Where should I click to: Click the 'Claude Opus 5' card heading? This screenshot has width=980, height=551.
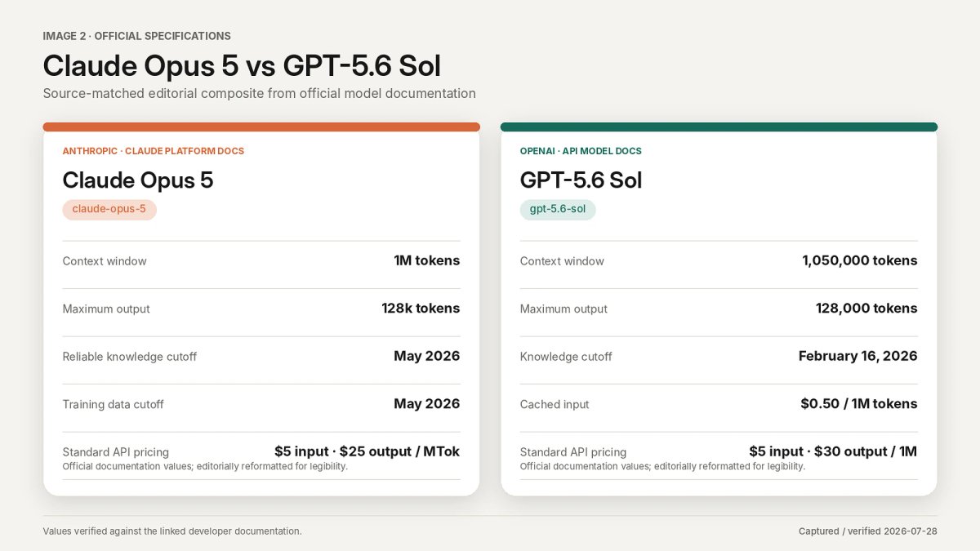pyautogui.click(x=138, y=180)
